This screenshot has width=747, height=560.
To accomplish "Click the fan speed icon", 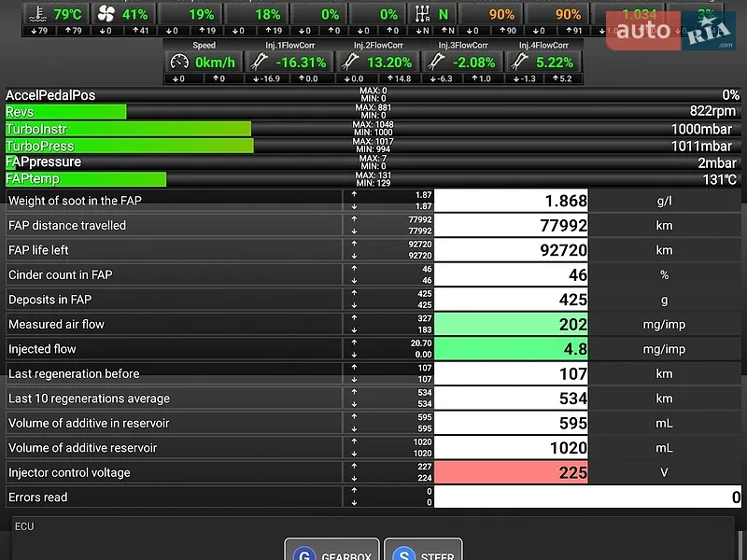I will [106, 14].
